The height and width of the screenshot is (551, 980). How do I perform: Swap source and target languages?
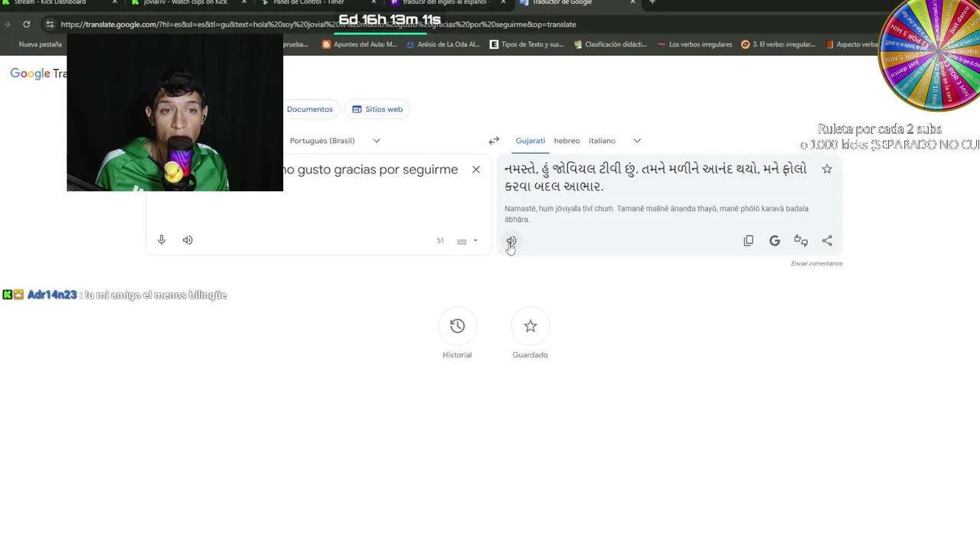[494, 141]
